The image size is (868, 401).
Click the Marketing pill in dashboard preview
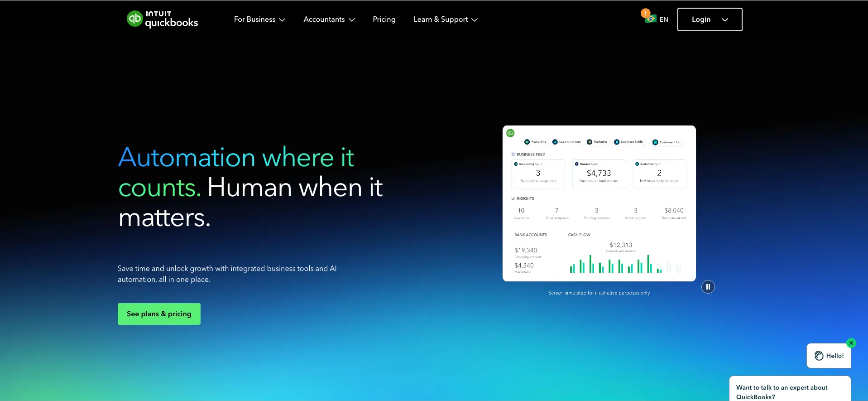597,142
